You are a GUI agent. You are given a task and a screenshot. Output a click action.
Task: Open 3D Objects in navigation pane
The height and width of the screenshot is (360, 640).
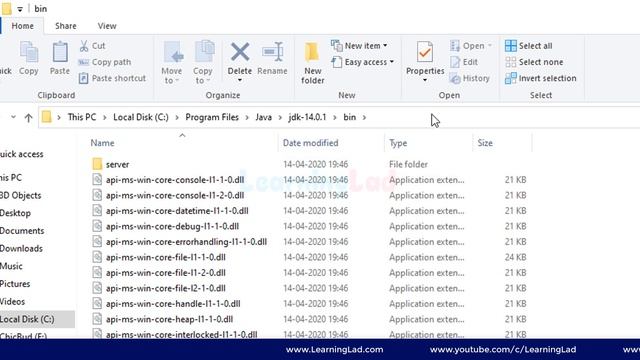[20, 195]
